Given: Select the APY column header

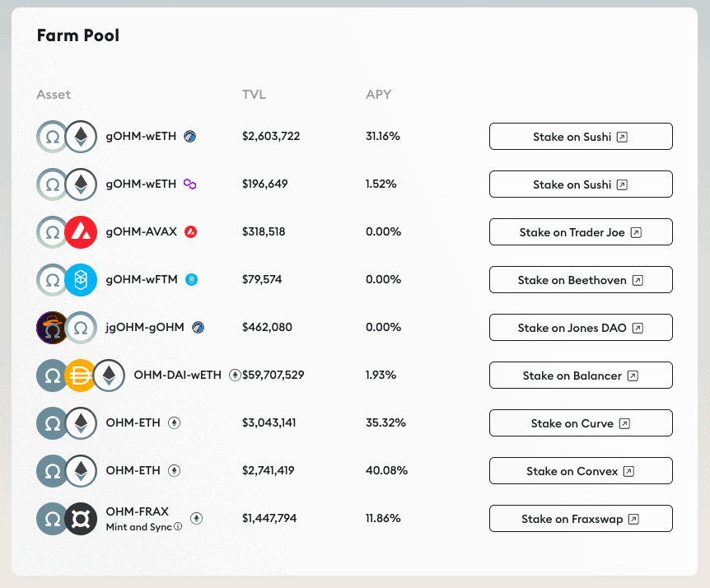Looking at the screenshot, I should pos(379,94).
